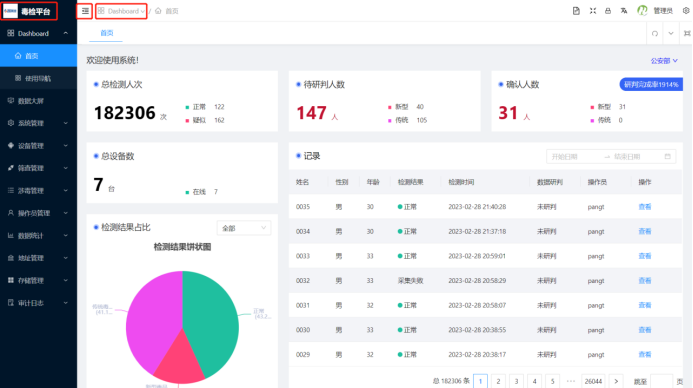This screenshot has width=693, height=388.
Task: Click 检测结果 column header
Action: [411, 182]
